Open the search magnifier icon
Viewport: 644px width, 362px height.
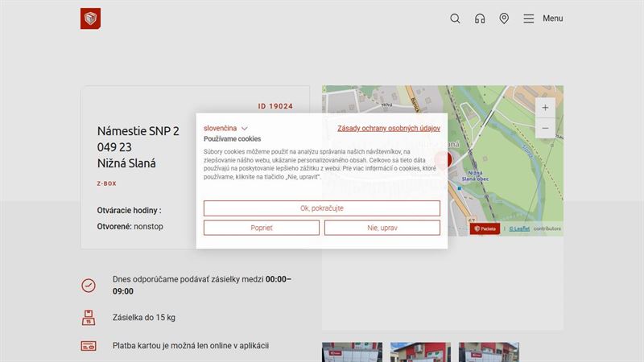(455, 19)
